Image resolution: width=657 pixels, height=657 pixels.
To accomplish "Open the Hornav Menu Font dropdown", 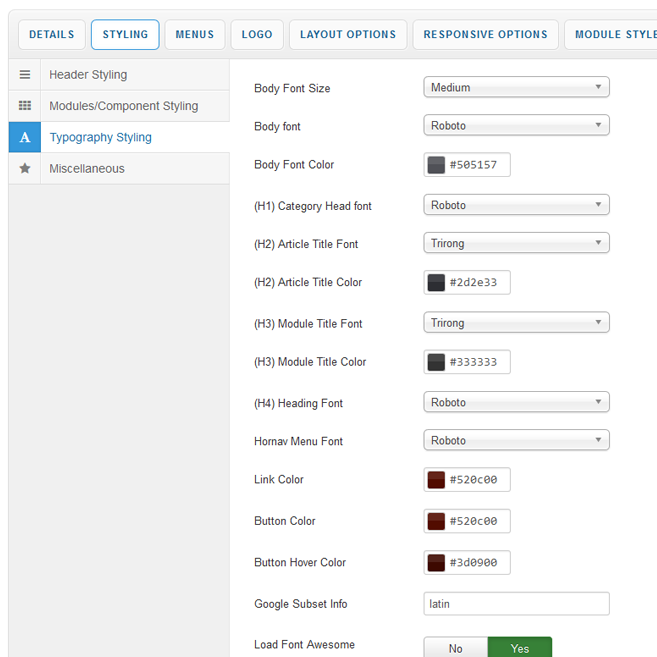I will tap(516, 441).
